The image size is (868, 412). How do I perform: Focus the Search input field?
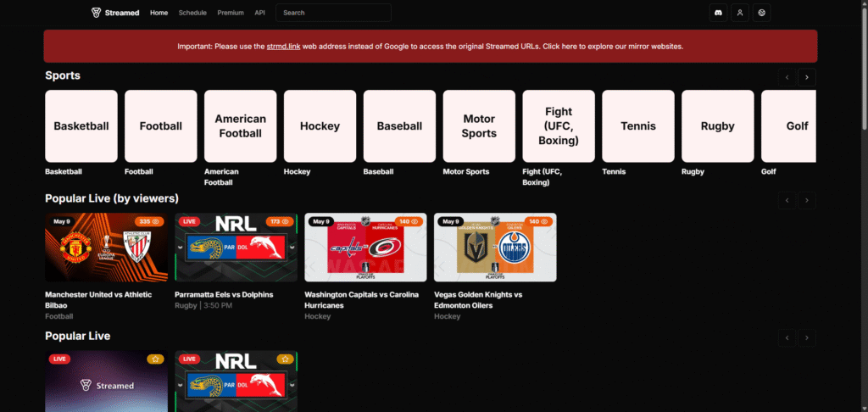coord(333,13)
